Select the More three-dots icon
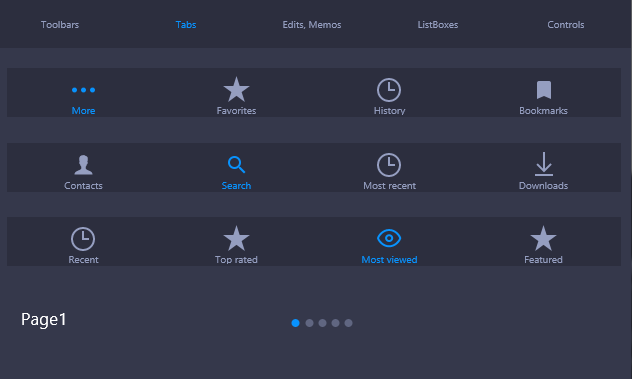The width and height of the screenshot is (632, 379). pyautogui.click(x=83, y=90)
